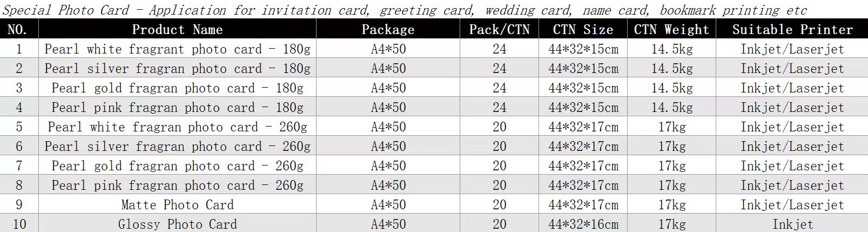Select the 'Matte Photo Card' cell

click(x=177, y=205)
